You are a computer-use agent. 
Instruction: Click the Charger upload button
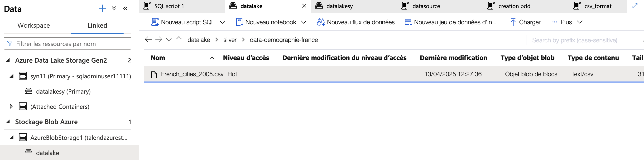tap(525, 22)
